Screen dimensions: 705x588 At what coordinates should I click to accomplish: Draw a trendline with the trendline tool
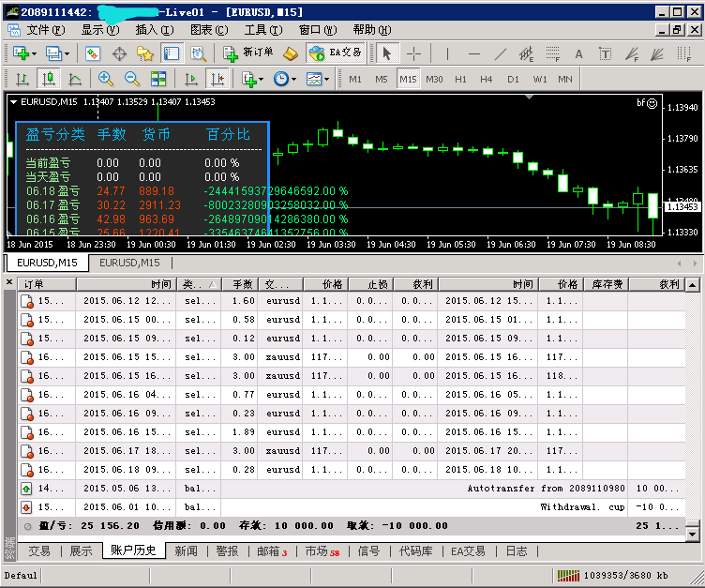click(501, 53)
